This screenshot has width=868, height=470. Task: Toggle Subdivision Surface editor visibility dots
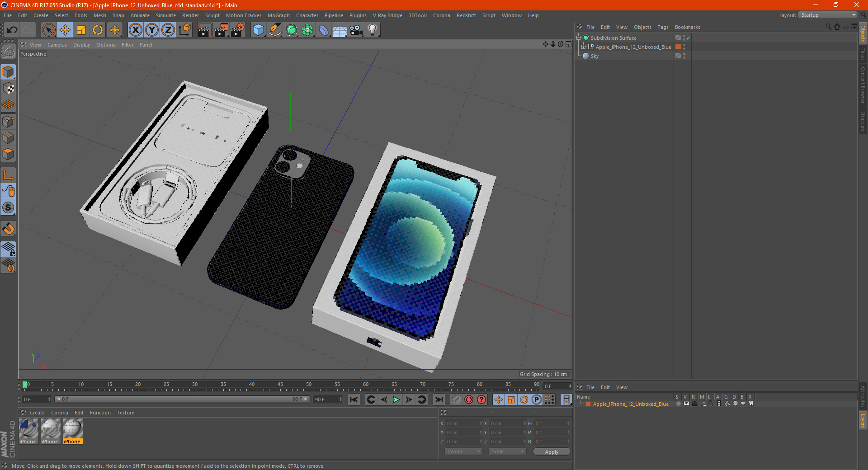point(684,38)
